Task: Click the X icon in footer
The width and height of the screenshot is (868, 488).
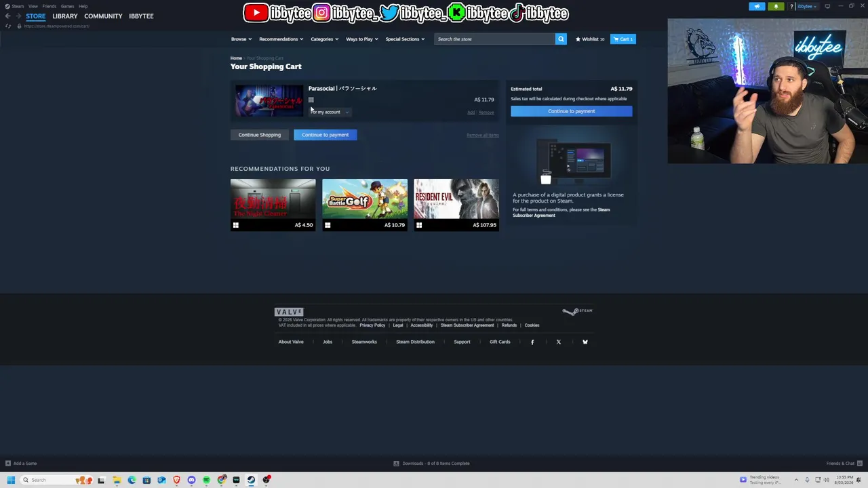Action: (x=559, y=342)
